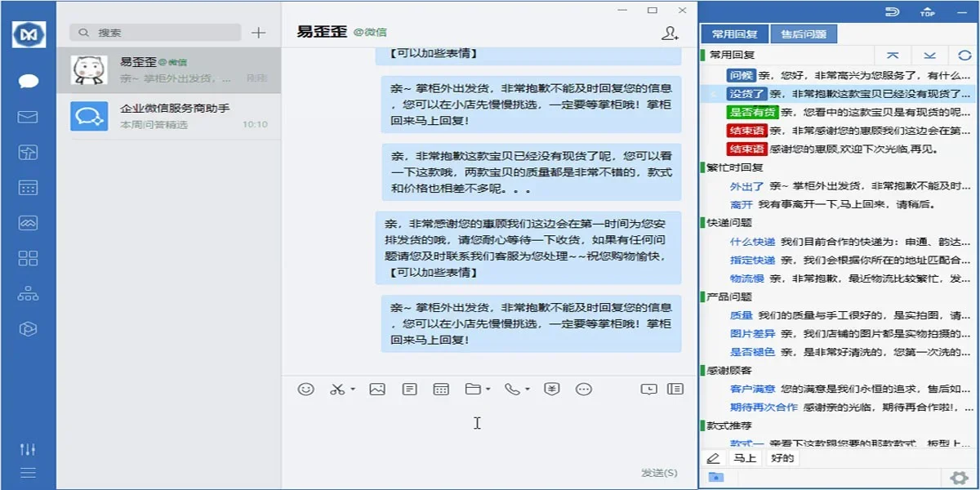The width and height of the screenshot is (980, 490).
Task: Open the messages chat bubble in sidebar
Action: (x=29, y=81)
